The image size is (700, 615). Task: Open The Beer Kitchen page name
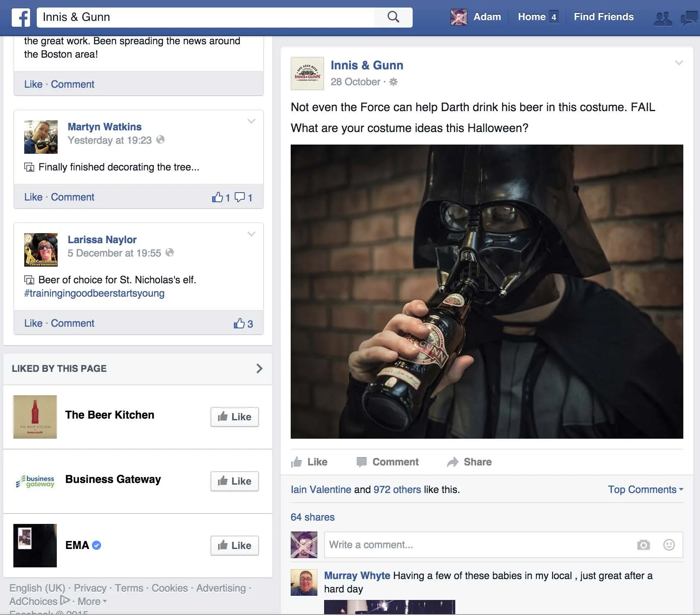coord(110,415)
